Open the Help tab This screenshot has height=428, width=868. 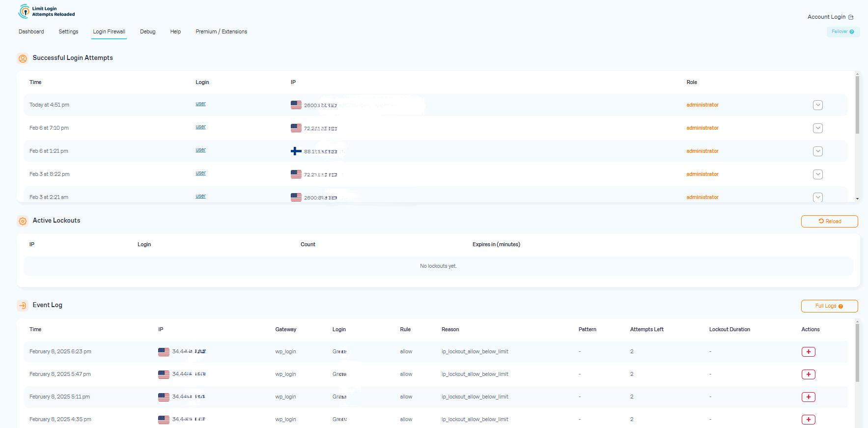point(175,31)
